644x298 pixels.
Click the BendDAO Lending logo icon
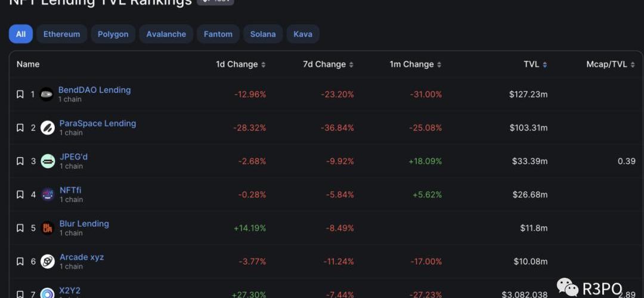(x=47, y=94)
